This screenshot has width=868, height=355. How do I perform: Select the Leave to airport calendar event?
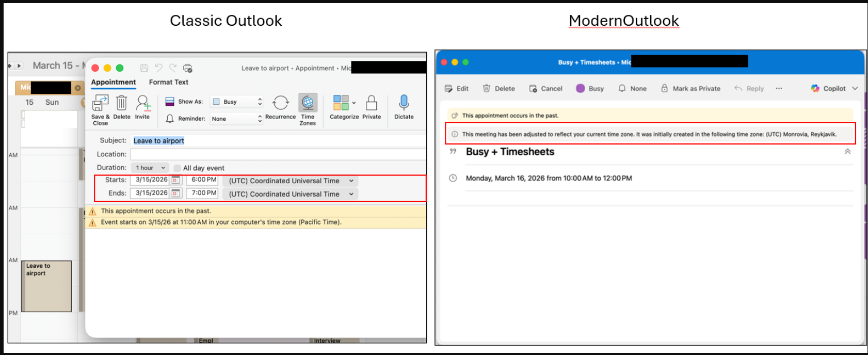pyautogui.click(x=46, y=286)
